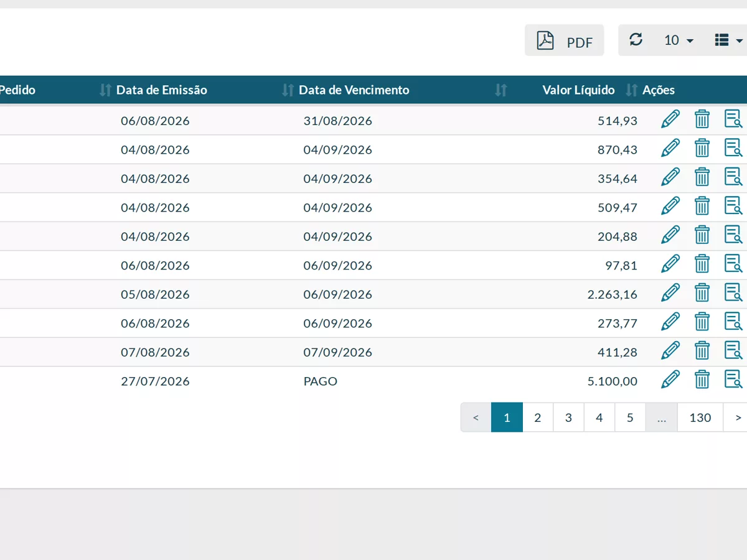Click the due date 07/09/2026
This screenshot has height=560, width=747.
pos(338,352)
